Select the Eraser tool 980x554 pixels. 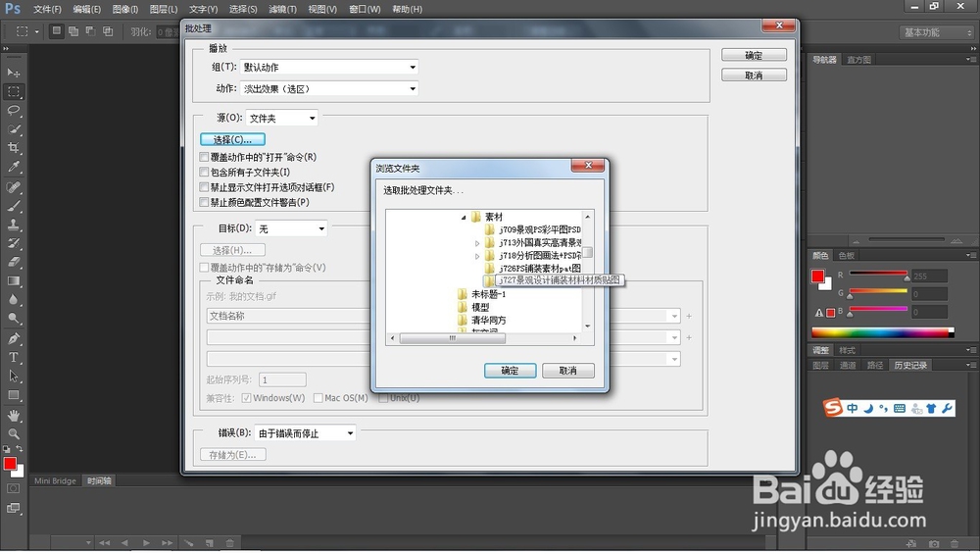pyautogui.click(x=13, y=262)
